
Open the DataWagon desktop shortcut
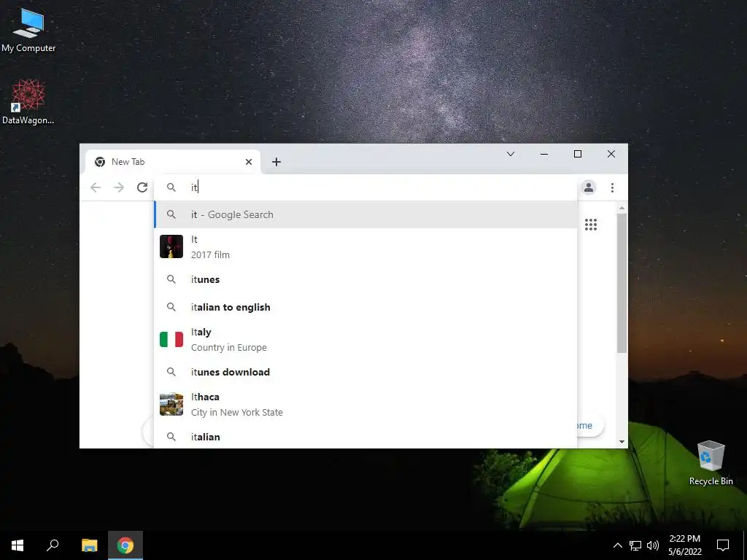pos(28,101)
